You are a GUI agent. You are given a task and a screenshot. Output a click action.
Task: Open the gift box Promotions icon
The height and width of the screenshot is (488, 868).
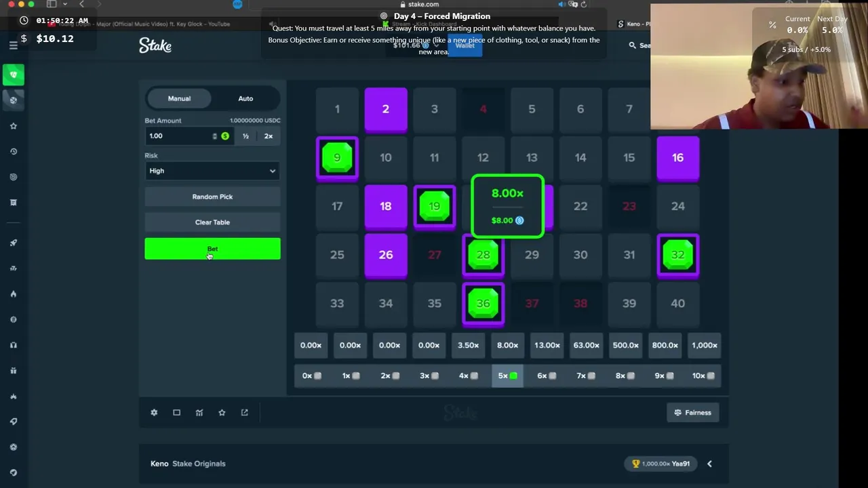(x=13, y=371)
